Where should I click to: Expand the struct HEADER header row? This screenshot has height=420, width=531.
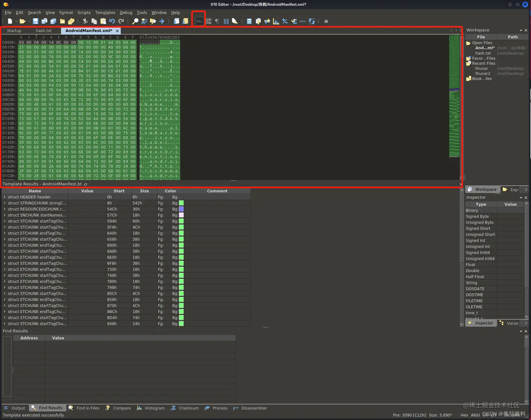click(x=5, y=197)
